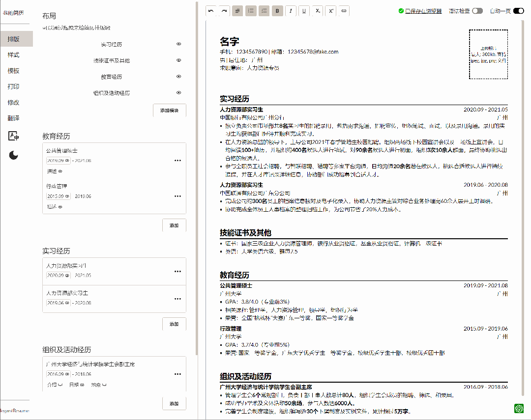Click 添加 button under the 教育经历 list
The height and width of the screenshot is (420, 531).
click(x=174, y=225)
